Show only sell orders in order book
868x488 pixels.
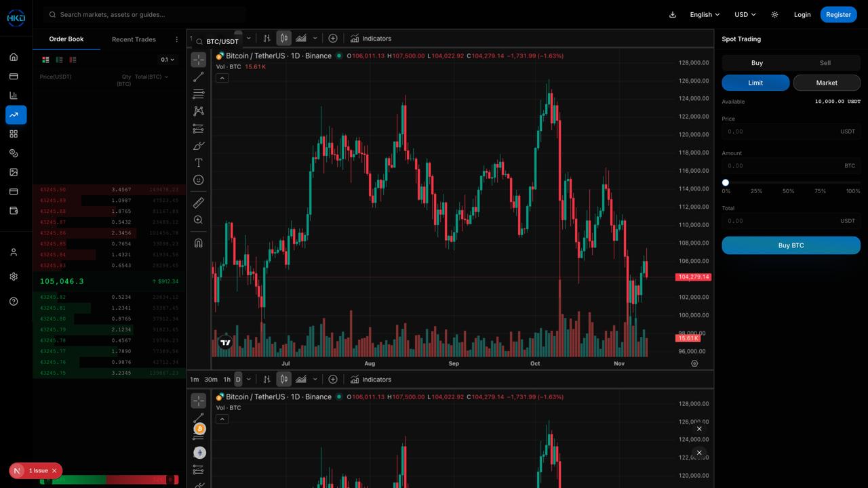[73, 60]
